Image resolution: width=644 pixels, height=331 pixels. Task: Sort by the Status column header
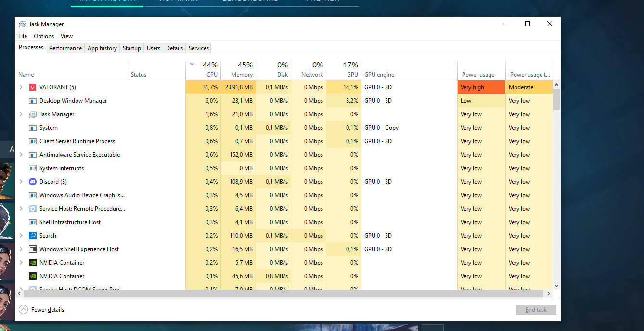click(x=156, y=70)
